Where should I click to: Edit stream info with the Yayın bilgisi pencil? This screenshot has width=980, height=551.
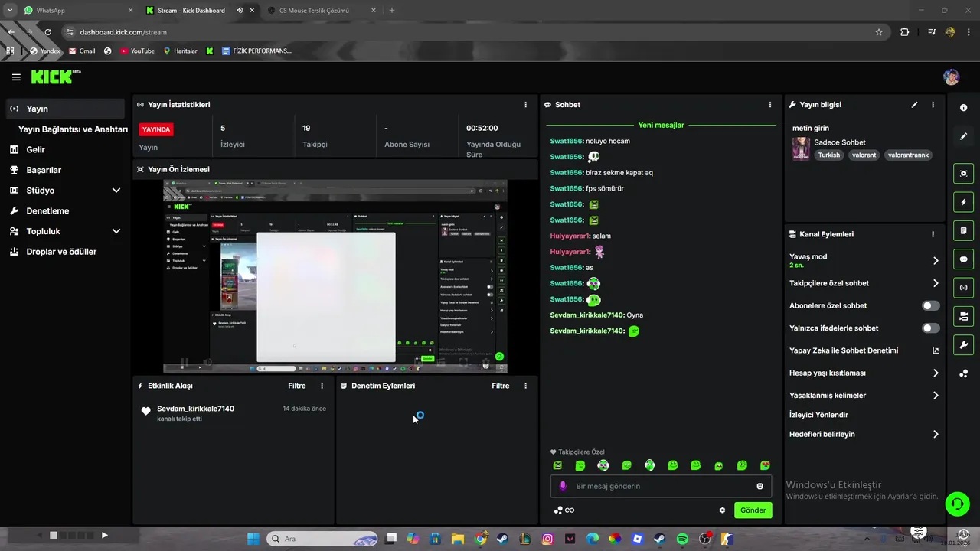point(914,105)
